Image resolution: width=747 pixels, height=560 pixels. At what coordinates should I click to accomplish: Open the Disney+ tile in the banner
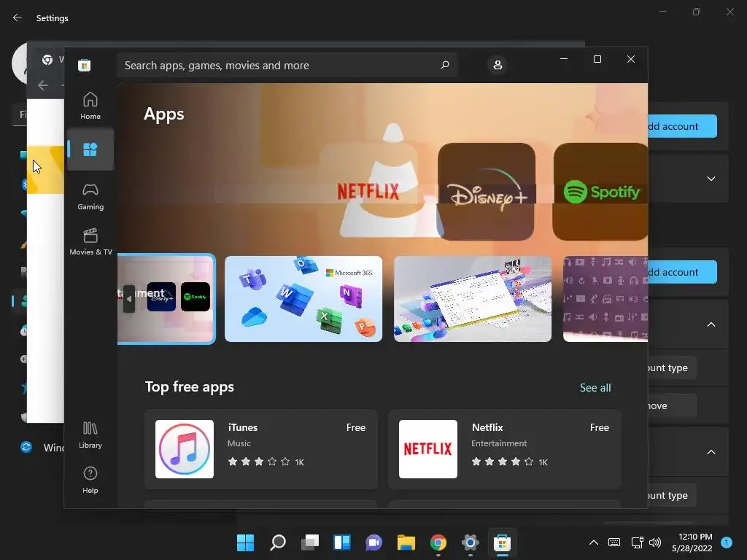487,192
